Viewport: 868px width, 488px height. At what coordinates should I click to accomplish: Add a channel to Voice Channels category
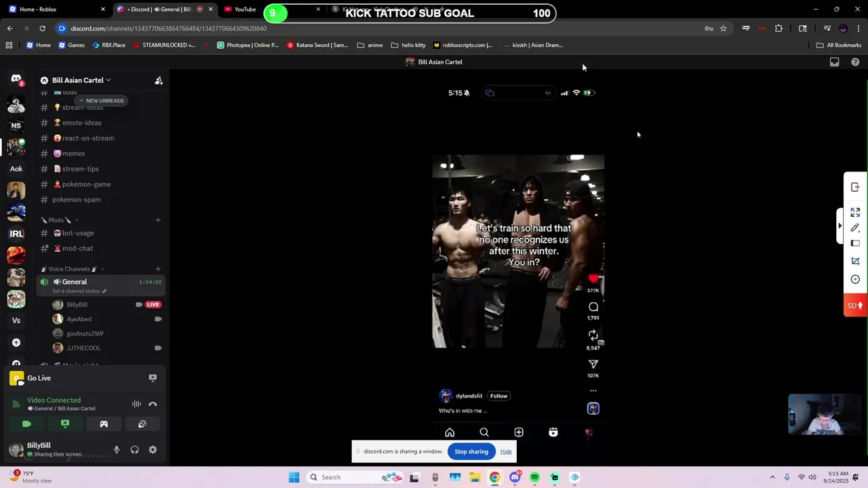pos(158,269)
